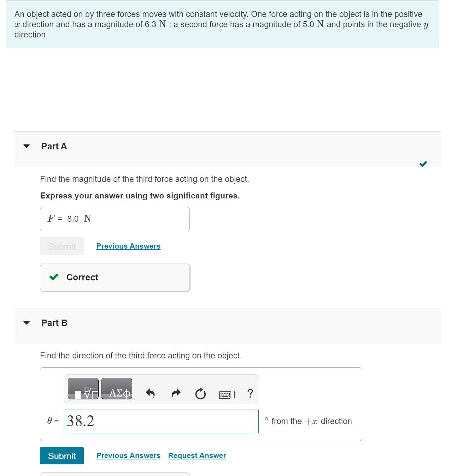Screen dimensions: 451x476
Task: Collapse the Part B section
Action: (26, 322)
